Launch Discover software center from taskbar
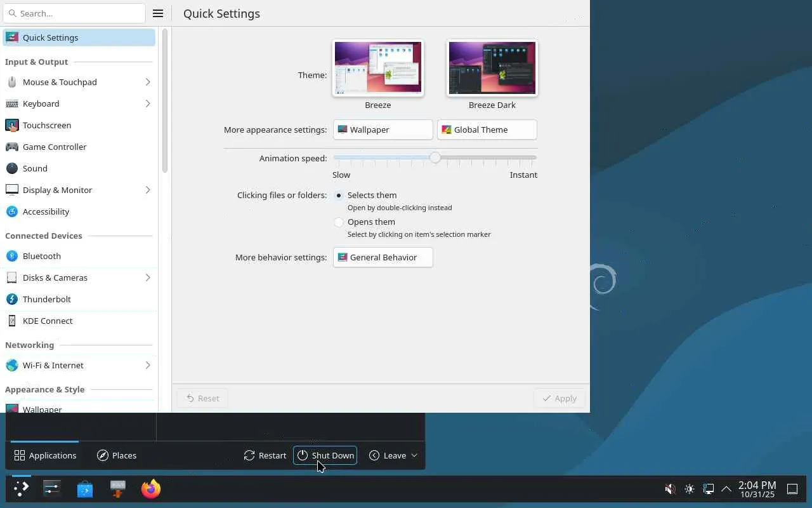The width and height of the screenshot is (812, 508). 85,489
